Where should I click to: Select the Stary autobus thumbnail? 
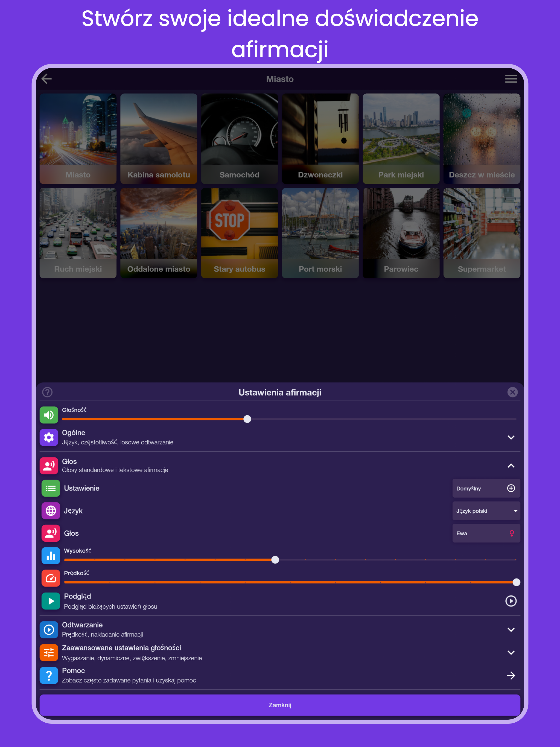(240, 233)
